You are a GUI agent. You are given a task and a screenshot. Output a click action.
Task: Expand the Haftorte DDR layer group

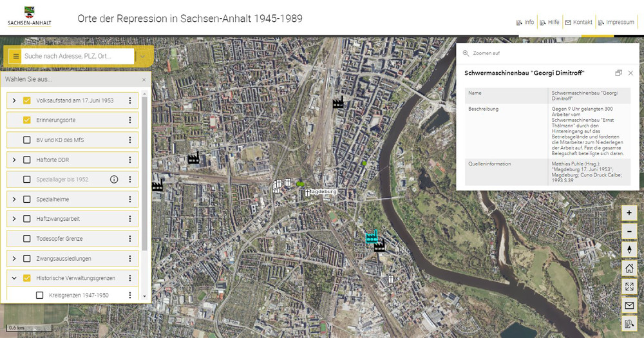tap(14, 160)
